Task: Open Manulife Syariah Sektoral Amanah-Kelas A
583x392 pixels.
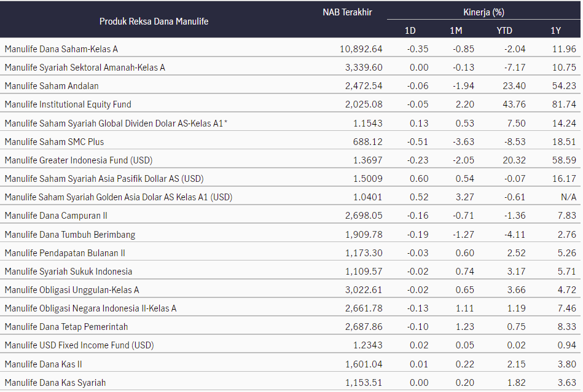Action: click(x=85, y=68)
